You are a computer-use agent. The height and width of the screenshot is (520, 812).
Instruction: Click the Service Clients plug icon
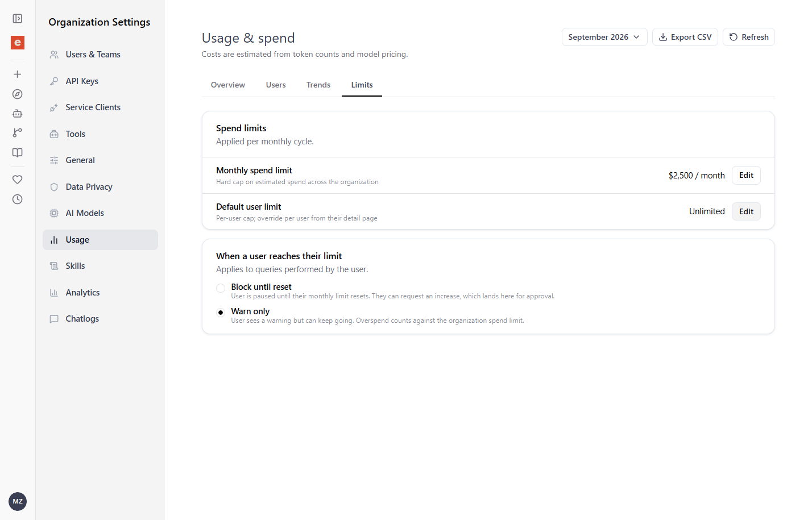pos(54,107)
